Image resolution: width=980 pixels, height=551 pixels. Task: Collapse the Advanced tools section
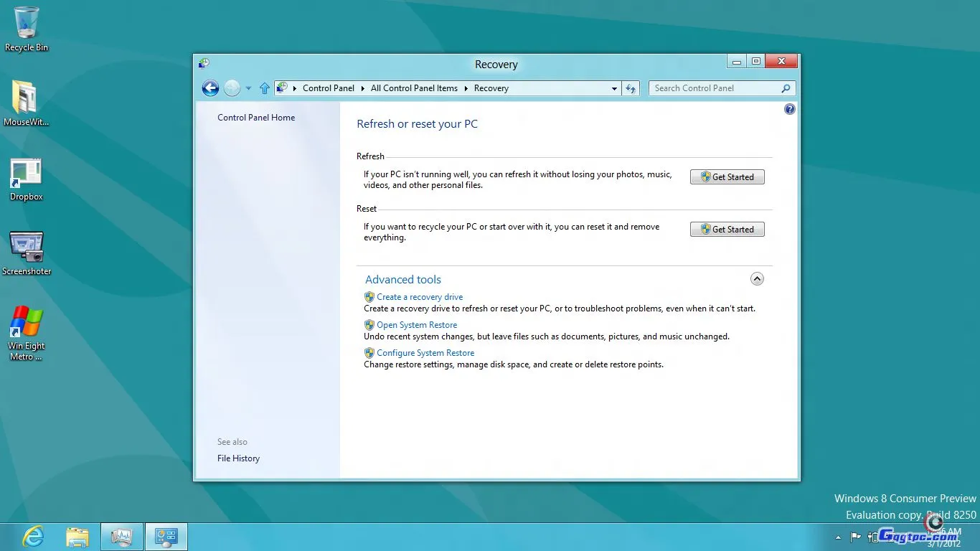click(x=757, y=279)
